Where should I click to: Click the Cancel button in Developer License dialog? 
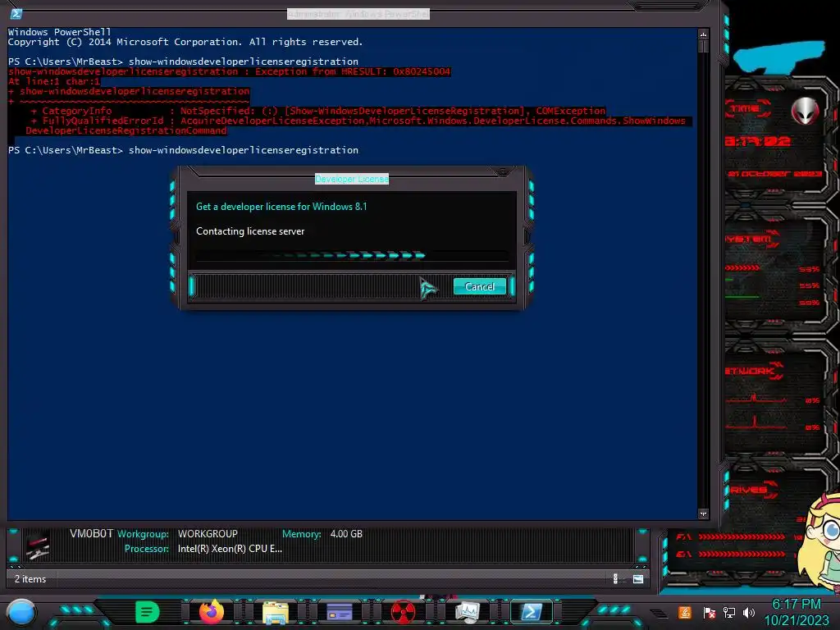479,286
